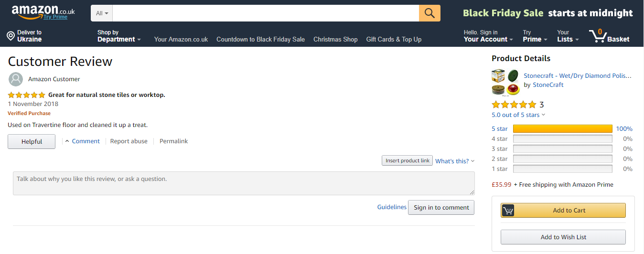Click the Amazon.co.uk logo
The height and width of the screenshot is (254, 644).
coord(43,11)
